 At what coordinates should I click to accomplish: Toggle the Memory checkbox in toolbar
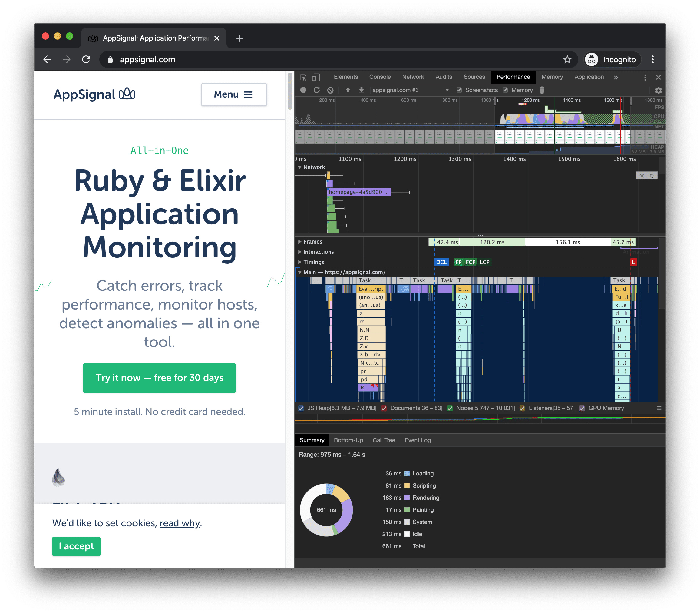click(x=505, y=90)
